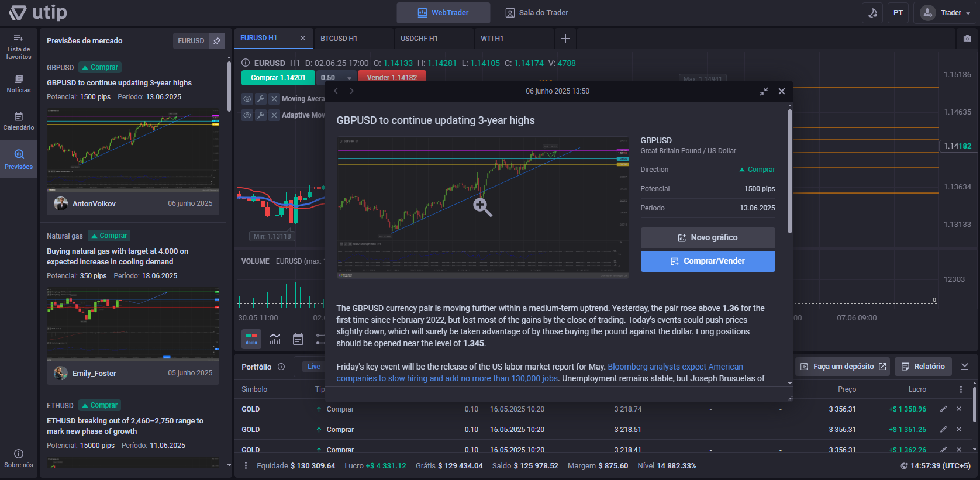Edit second GOLD position +1 361.26
The height and width of the screenshot is (480, 980).
pos(943,430)
